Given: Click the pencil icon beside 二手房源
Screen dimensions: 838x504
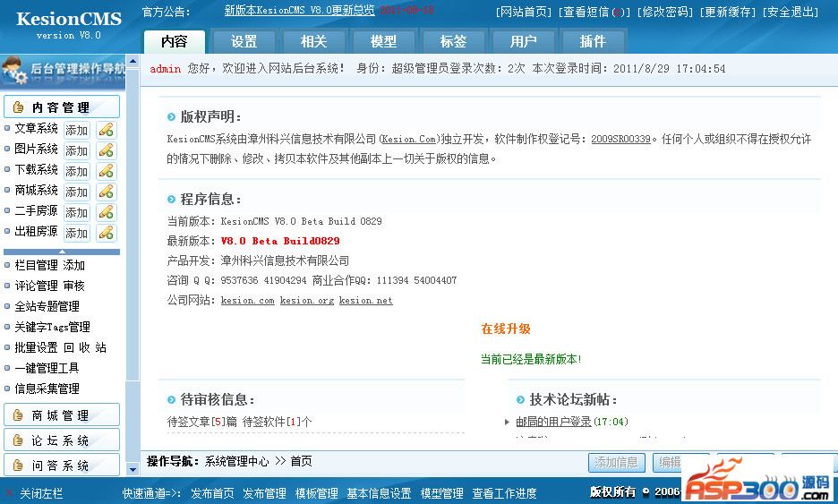Looking at the screenshot, I should point(107,212).
